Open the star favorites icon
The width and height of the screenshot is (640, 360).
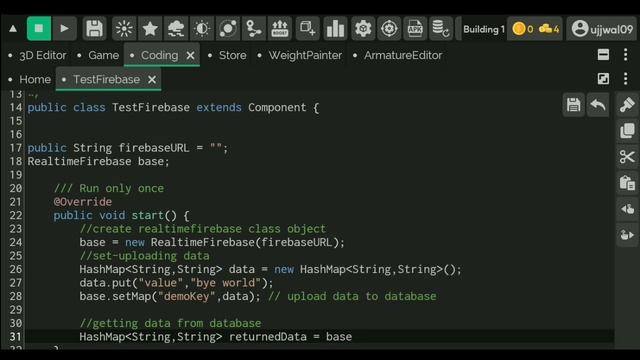[x=150, y=29]
